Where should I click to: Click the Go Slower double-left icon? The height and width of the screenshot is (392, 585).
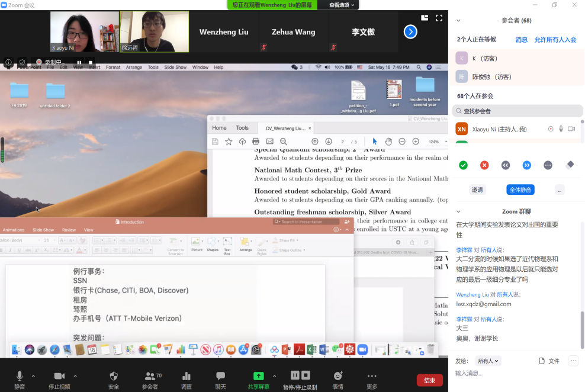pos(506,165)
